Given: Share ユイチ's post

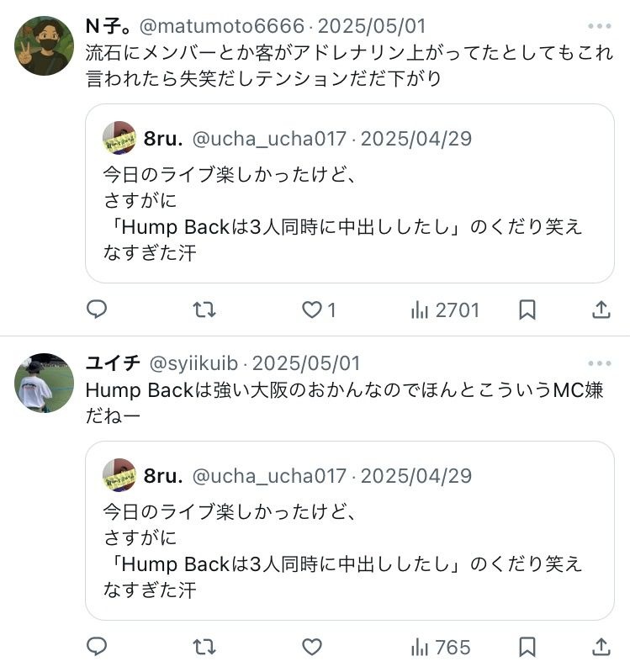Looking at the screenshot, I should 601,647.
